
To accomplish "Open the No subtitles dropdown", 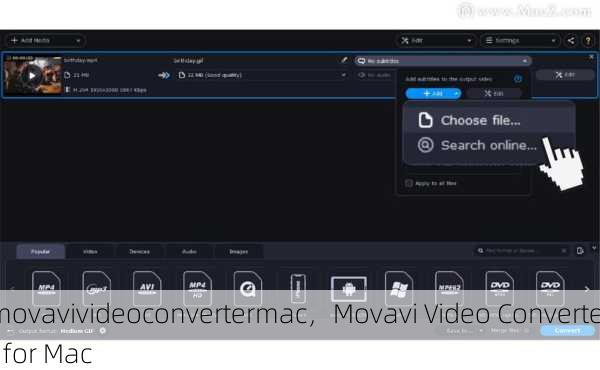I will 443,61.
